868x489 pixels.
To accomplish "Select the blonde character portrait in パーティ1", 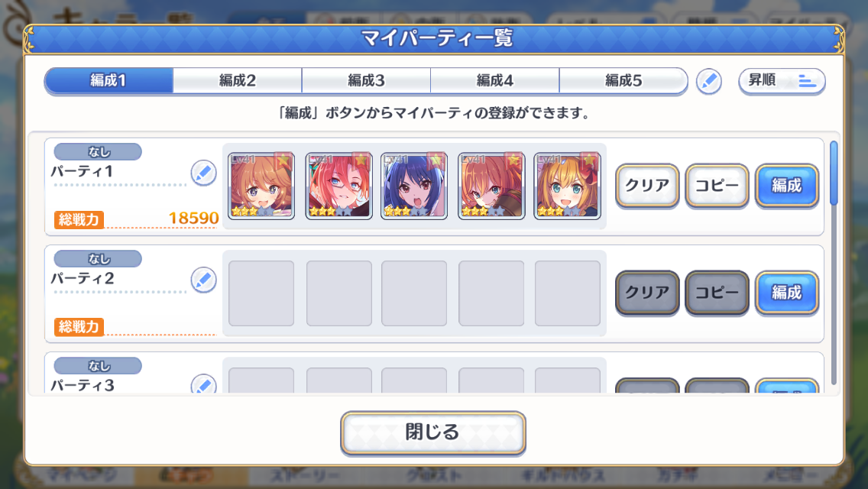I will tap(568, 186).
